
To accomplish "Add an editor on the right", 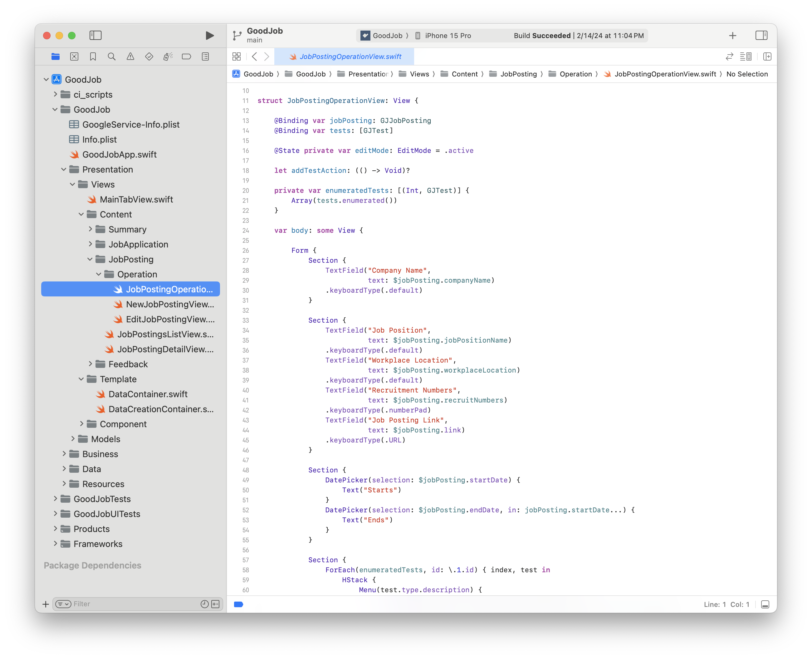I will 767,56.
